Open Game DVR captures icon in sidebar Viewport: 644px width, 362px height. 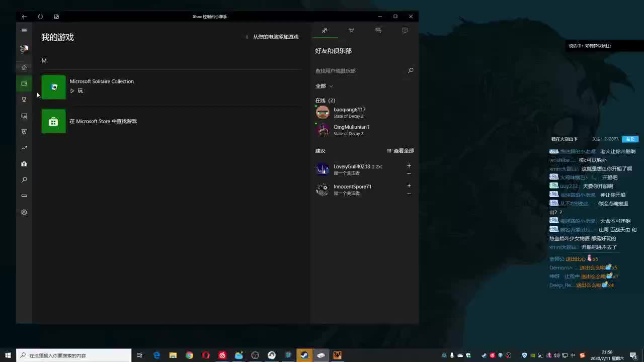(24, 116)
